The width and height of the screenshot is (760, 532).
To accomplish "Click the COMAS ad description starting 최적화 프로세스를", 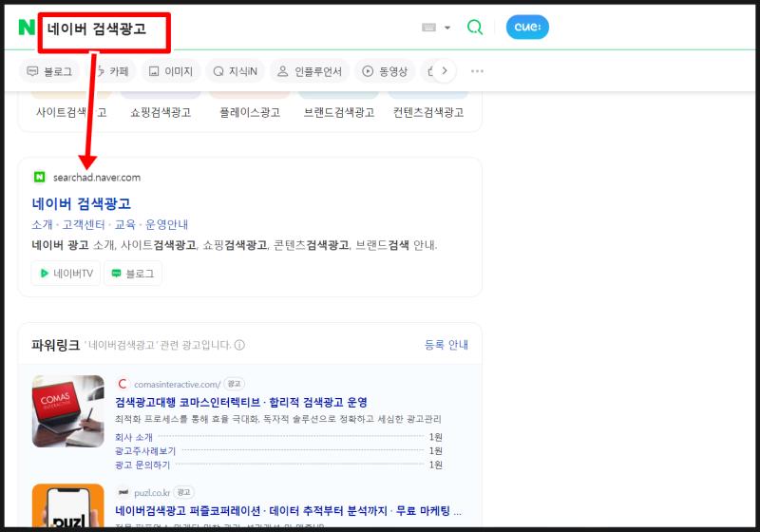I will coord(278,419).
